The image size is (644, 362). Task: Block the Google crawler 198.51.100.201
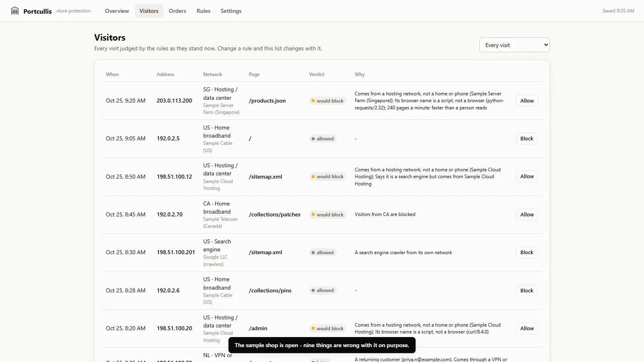526,252
